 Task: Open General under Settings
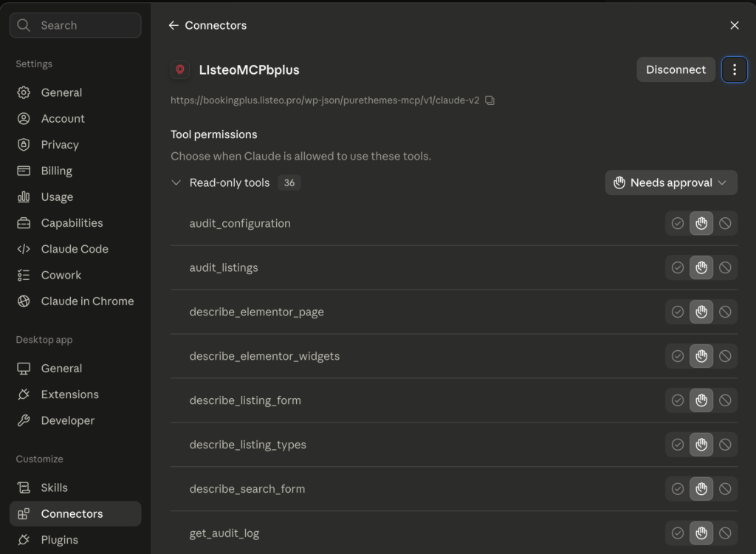coord(75,92)
